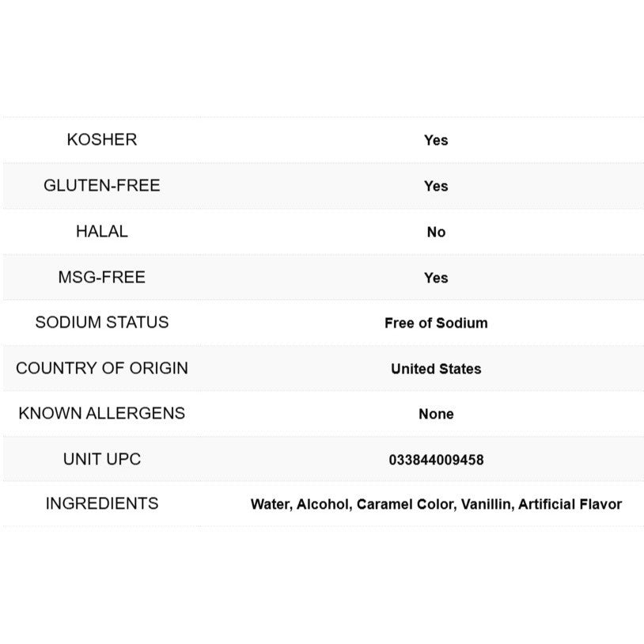The height and width of the screenshot is (644, 644).
Task: Select the Yes value beside MSG-FREE
Action: click(436, 278)
